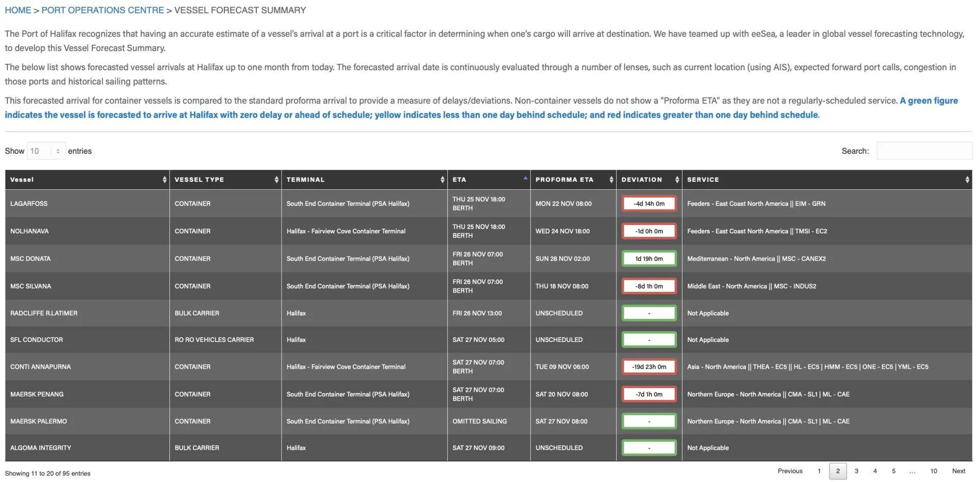Go to Next page of results

pos(958,471)
